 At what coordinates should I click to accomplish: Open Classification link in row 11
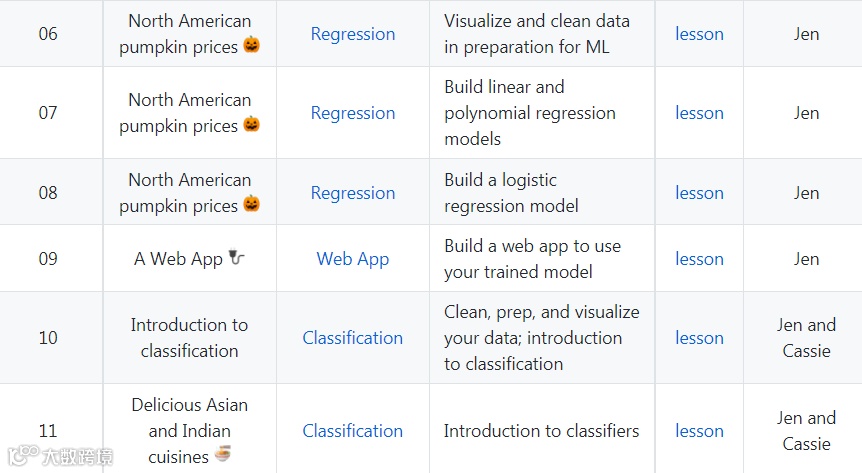pyautogui.click(x=353, y=431)
